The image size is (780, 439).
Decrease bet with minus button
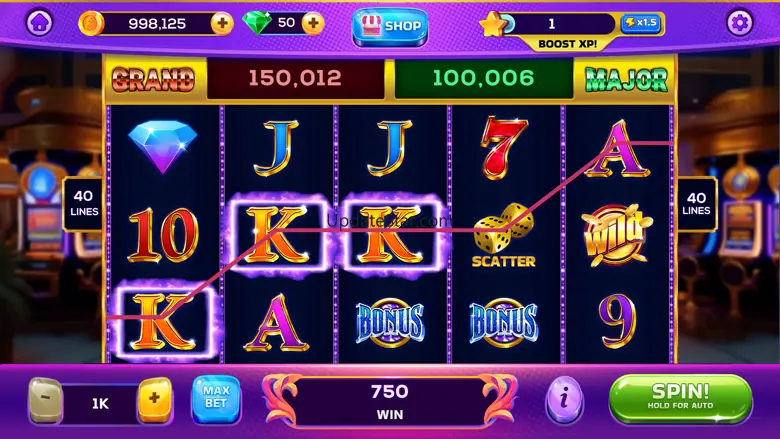click(45, 401)
